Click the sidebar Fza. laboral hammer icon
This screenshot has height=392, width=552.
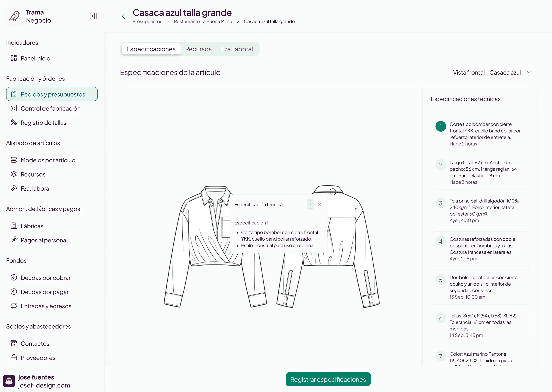(14, 188)
